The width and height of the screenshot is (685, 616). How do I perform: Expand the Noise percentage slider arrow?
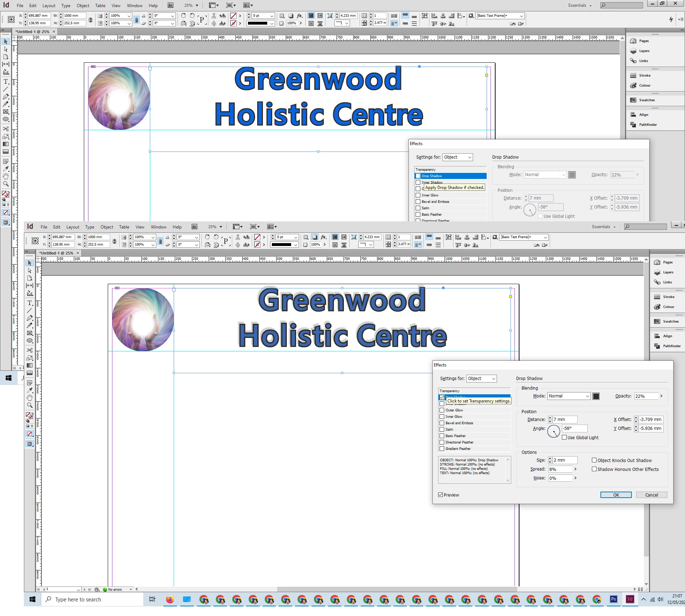pos(575,478)
